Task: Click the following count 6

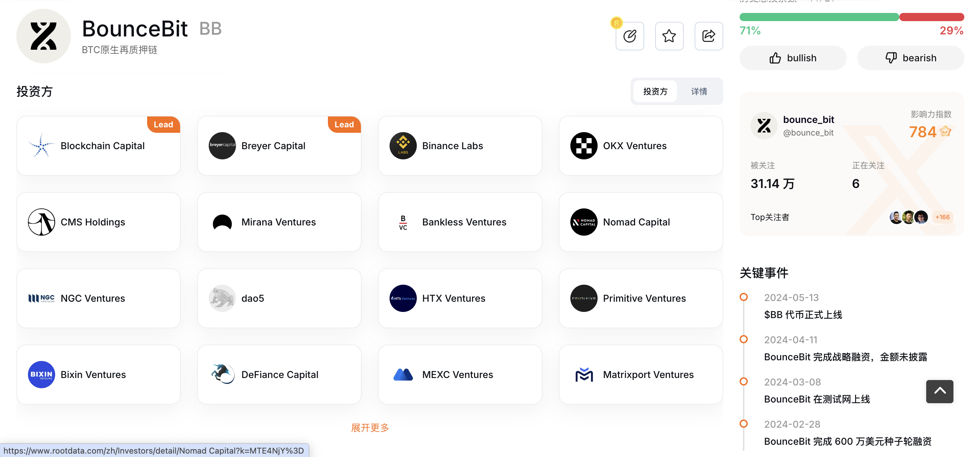Action: click(x=855, y=184)
